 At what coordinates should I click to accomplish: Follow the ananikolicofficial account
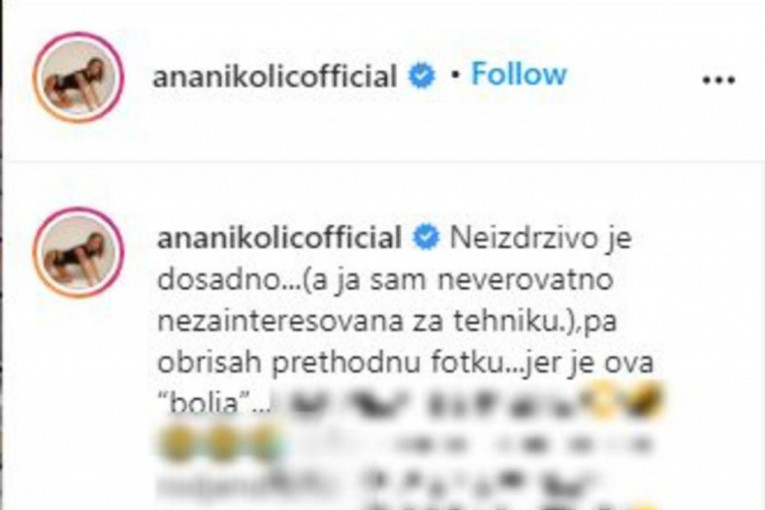coord(519,74)
